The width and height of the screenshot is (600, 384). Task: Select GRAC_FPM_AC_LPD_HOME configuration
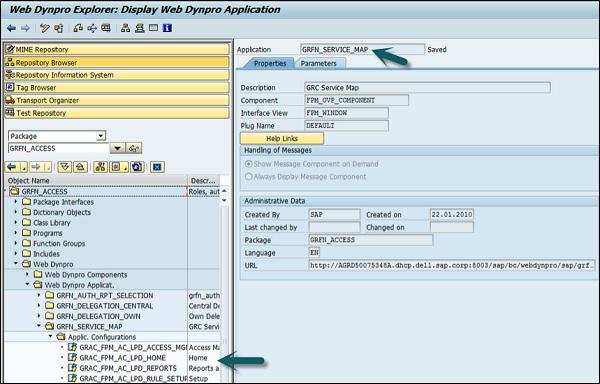pos(122,358)
